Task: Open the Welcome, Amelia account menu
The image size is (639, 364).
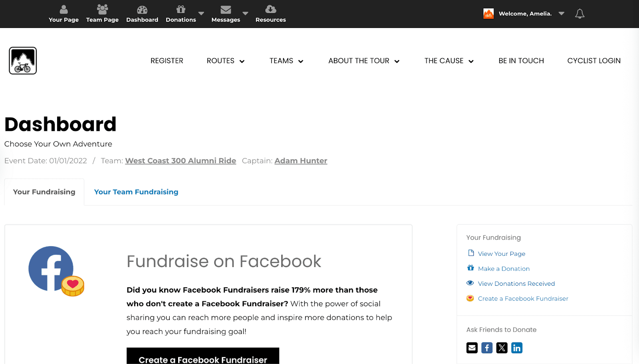Action: [x=525, y=14]
